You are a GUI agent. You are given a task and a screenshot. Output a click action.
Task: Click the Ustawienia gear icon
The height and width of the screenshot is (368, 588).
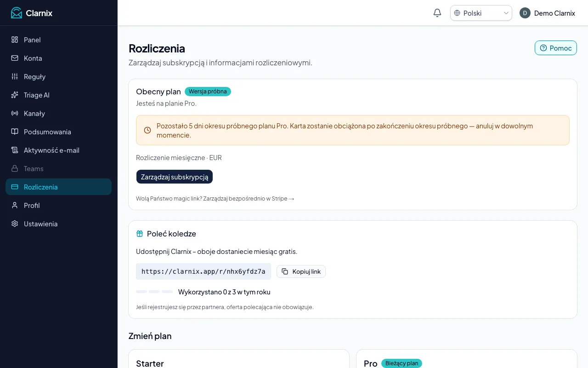click(15, 224)
